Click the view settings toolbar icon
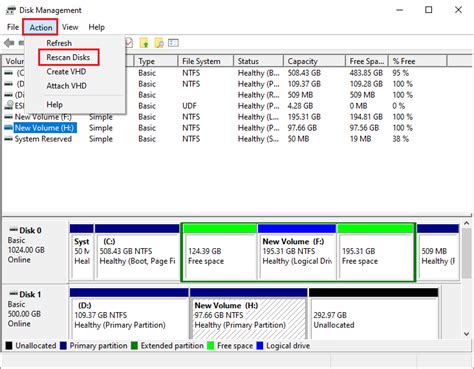 coord(173,43)
